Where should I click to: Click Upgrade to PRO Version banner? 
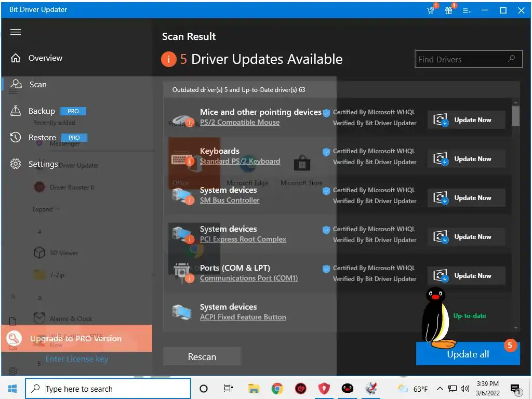[77, 338]
